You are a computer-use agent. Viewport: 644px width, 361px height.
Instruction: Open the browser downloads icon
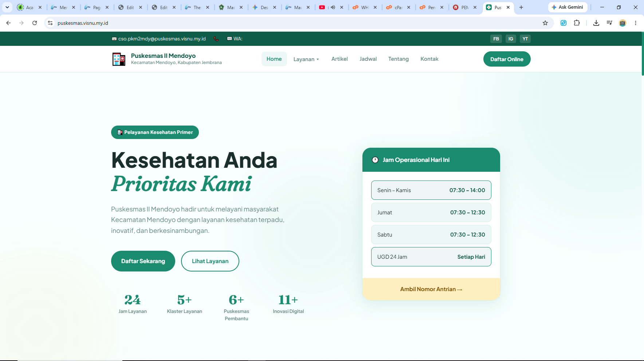596,23
